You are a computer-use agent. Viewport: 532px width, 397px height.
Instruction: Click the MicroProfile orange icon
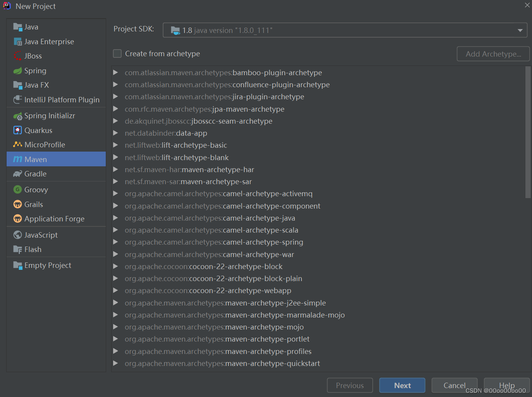pos(17,145)
